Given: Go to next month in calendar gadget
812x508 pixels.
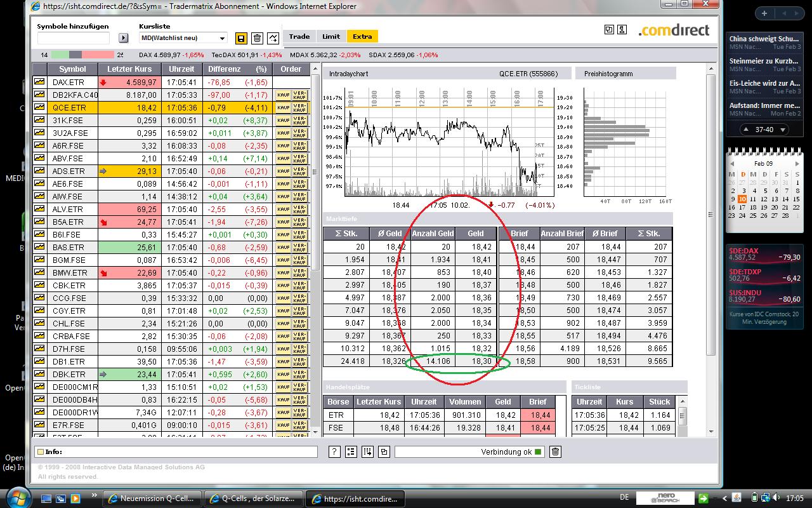Looking at the screenshot, I should [797, 164].
